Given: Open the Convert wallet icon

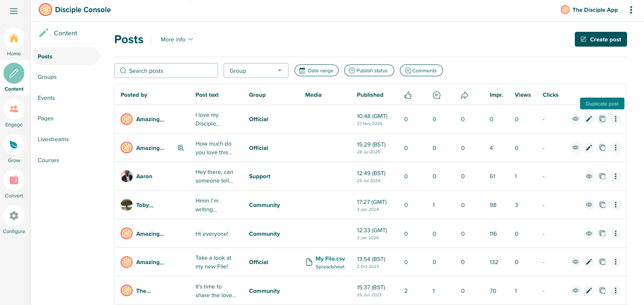Looking at the screenshot, I should [x=14, y=180].
